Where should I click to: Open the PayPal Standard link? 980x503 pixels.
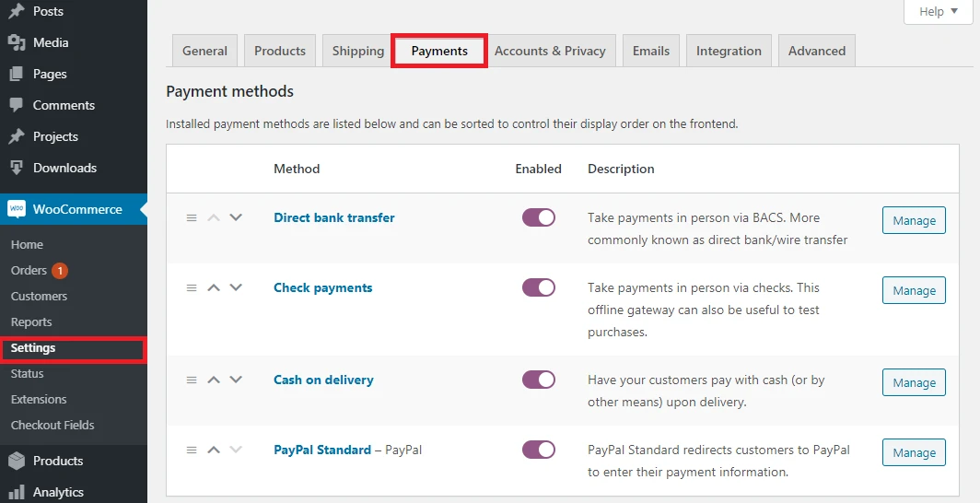321,450
